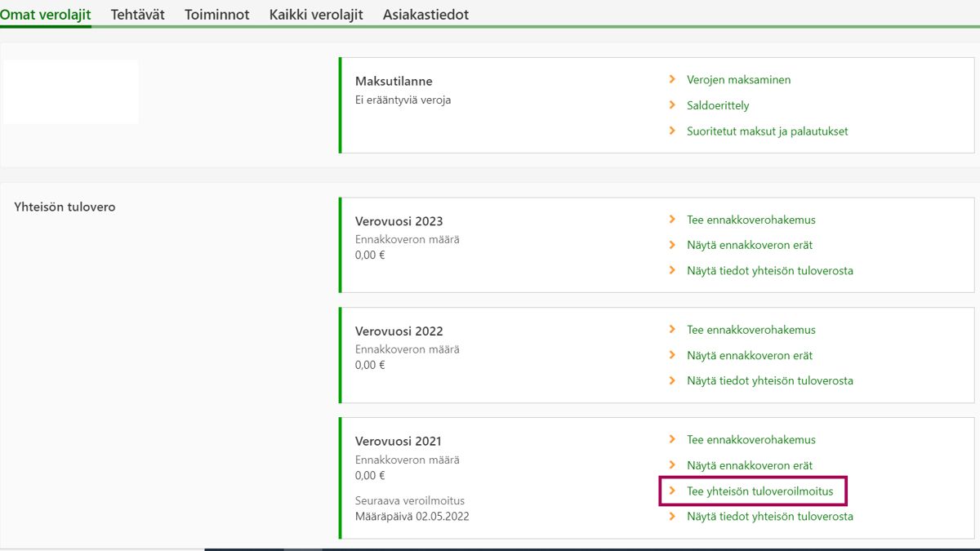The width and height of the screenshot is (980, 551).
Task: Click the chevron beside 2021 Näytä ennakkoveron erät
Action: 672,465
